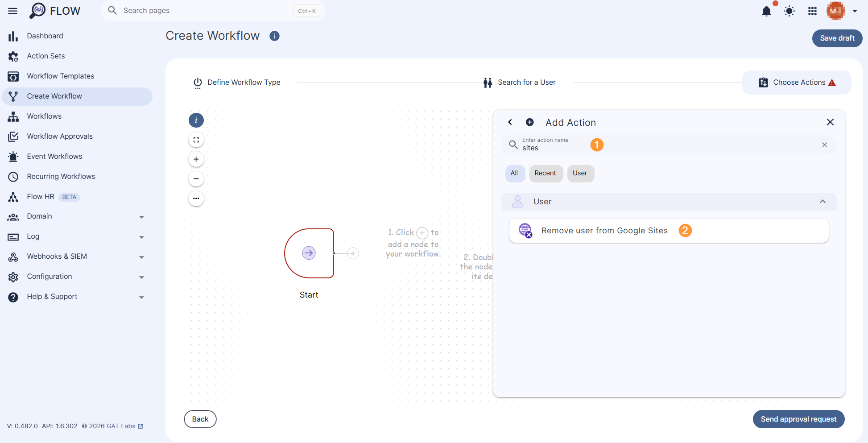Toggle the light/dark theme sun icon
This screenshot has height=443, width=868.
point(789,11)
